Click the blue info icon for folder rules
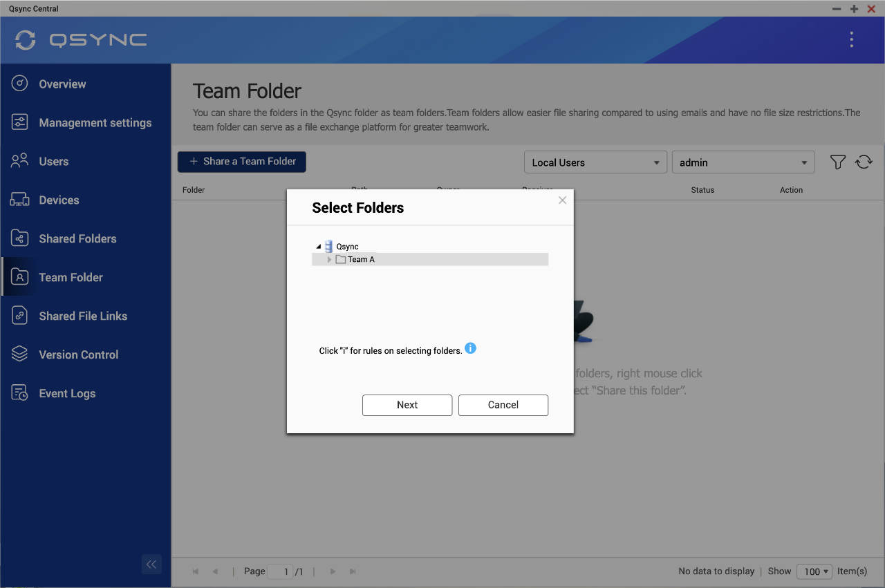Screen dimensions: 885x588 [x=470, y=348]
